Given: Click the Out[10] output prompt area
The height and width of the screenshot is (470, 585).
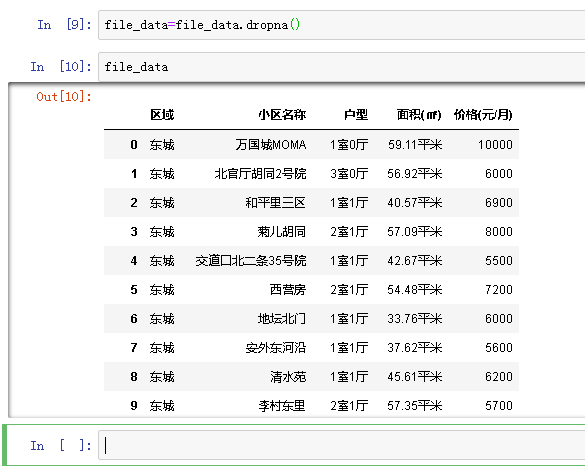Looking at the screenshot, I should [64, 97].
